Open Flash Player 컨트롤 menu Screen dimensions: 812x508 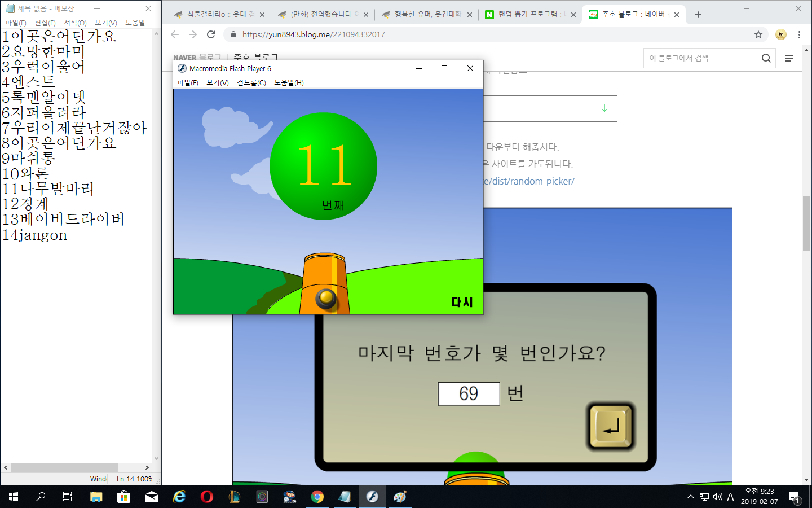[x=251, y=82]
